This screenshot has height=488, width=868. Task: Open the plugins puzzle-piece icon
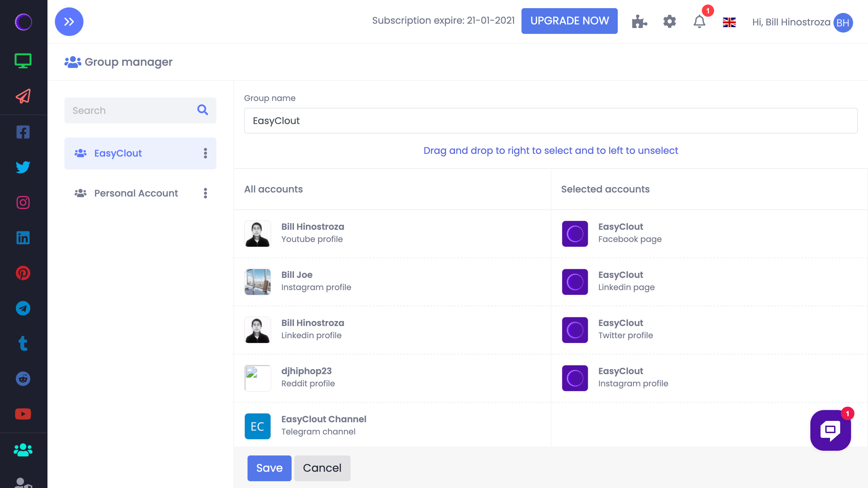639,22
